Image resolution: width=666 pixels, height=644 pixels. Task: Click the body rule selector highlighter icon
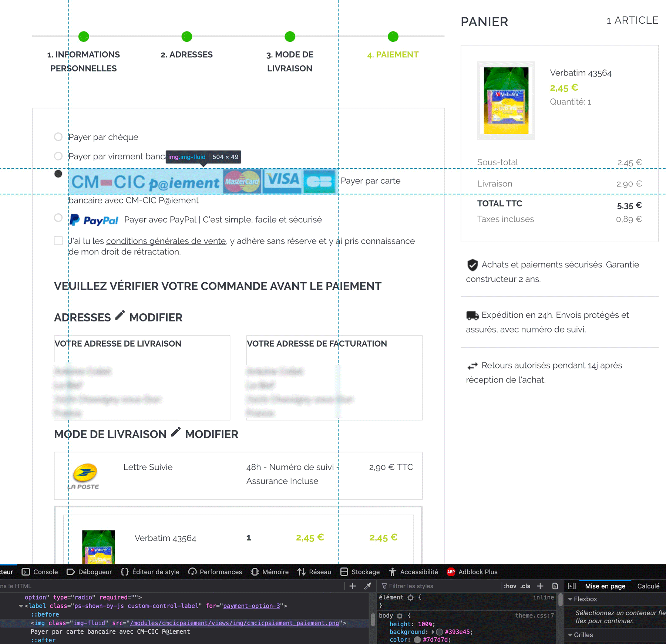click(x=400, y=616)
